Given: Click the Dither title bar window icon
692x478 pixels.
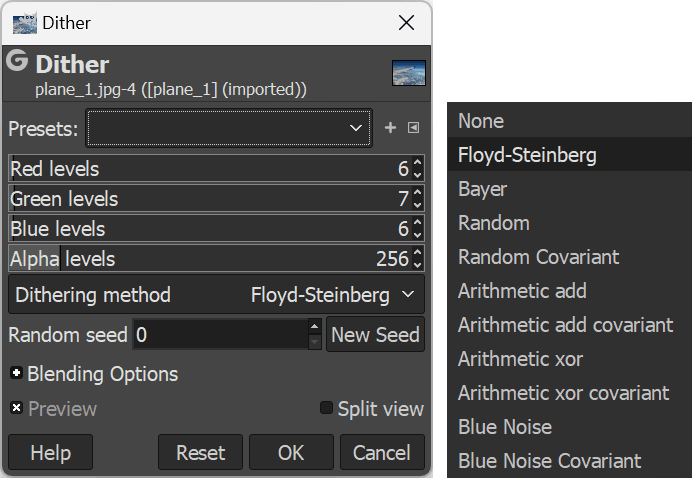Looking at the screenshot, I should pos(25,22).
